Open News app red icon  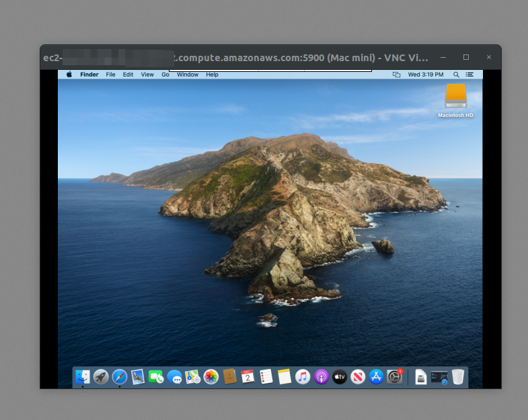[358, 377]
